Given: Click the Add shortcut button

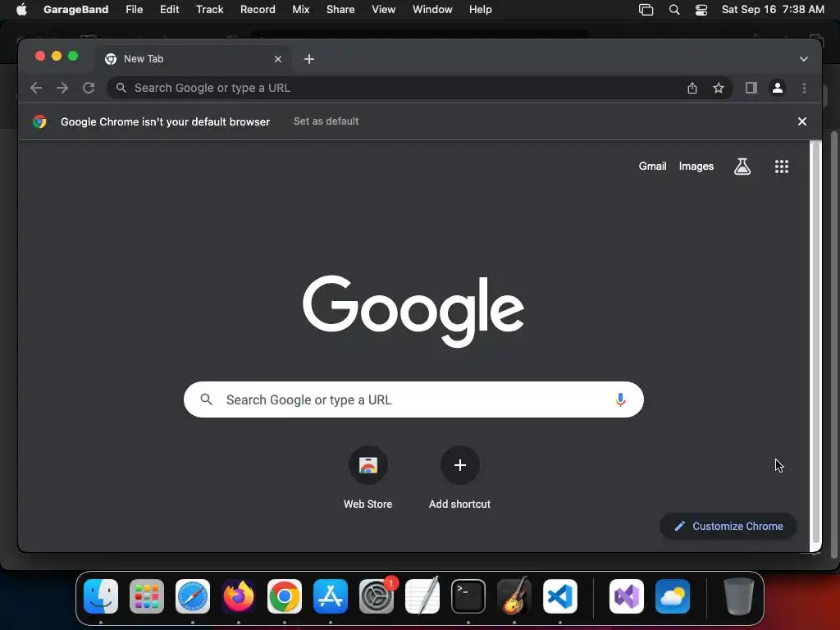Looking at the screenshot, I should [459, 477].
